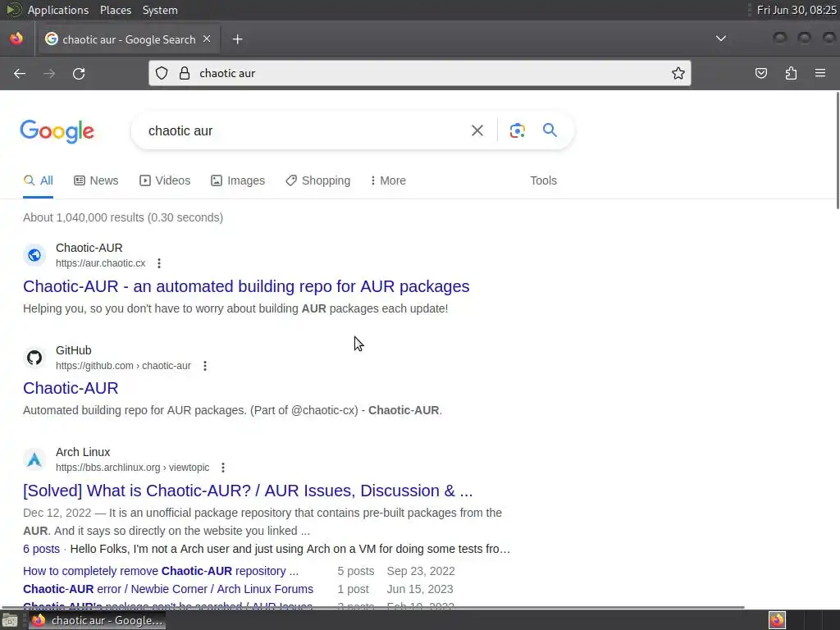This screenshot has height=630, width=840.
Task: Click the vertical page scrollbar
Action: 838,151
